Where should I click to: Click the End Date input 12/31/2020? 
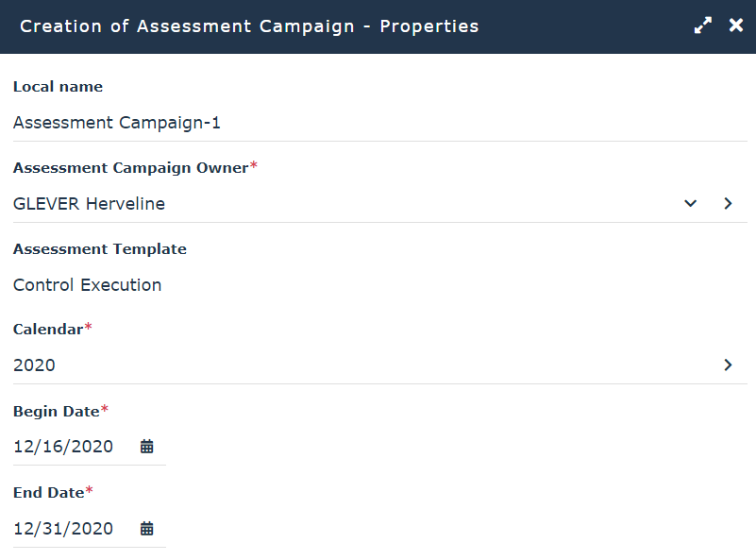point(64,528)
